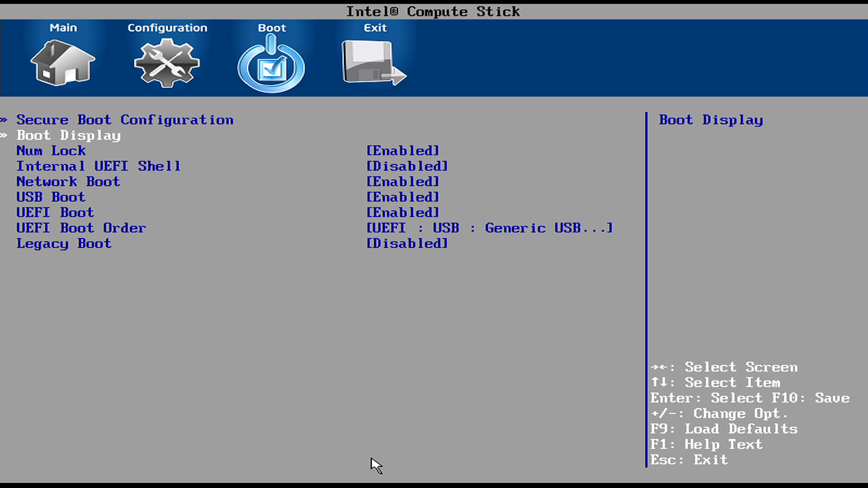Change Network Boot Enabled setting
This screenshot has width=868, height=488.
(402, 182)
